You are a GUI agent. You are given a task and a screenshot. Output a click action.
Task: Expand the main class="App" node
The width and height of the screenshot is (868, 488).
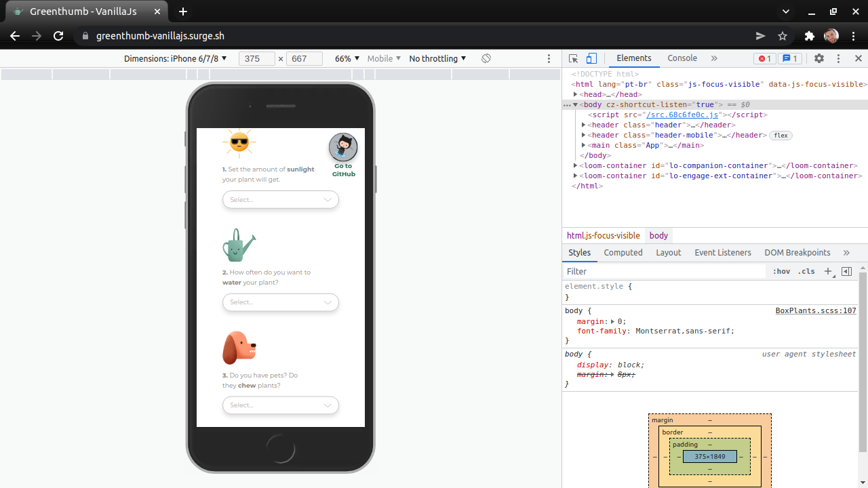point(584,145)
